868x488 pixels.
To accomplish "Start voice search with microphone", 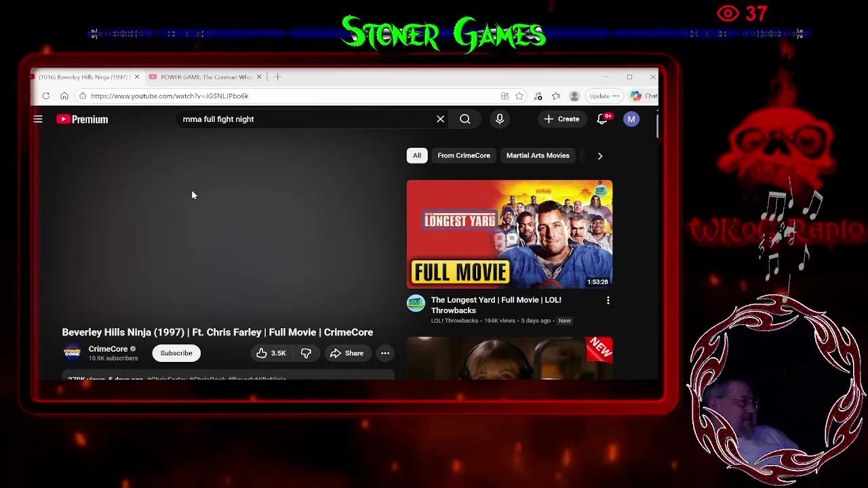I will click(x=500, y=119).
